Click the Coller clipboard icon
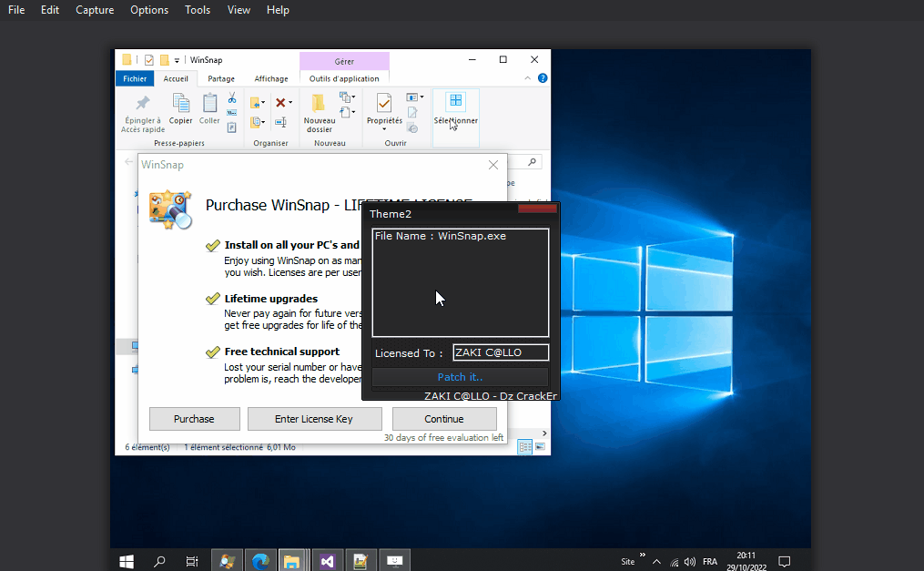 (209, 103)
